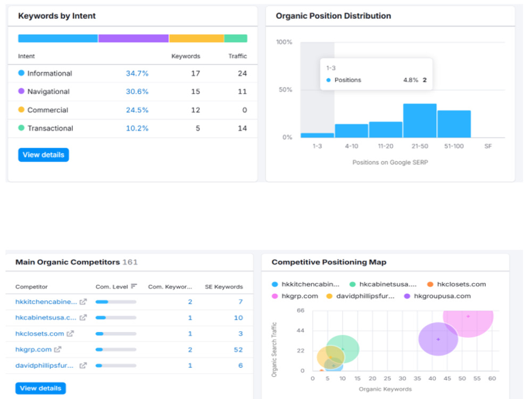
Task: Click the 1-3 positions bar
Action: [x=317, y=135]
